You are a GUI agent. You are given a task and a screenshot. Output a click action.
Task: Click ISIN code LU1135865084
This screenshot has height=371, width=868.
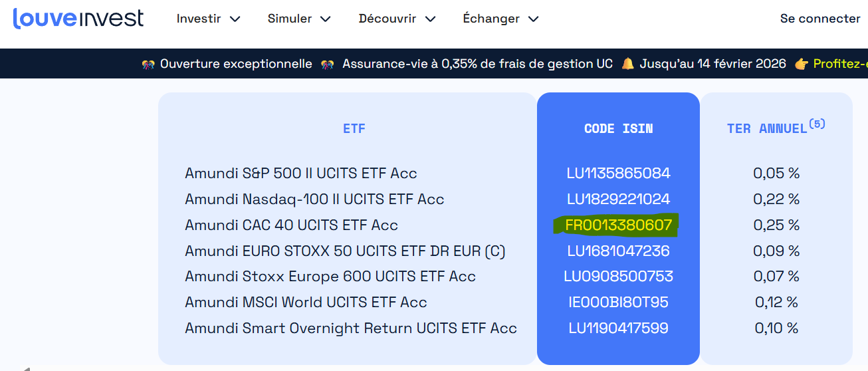(x=618, y=174)
